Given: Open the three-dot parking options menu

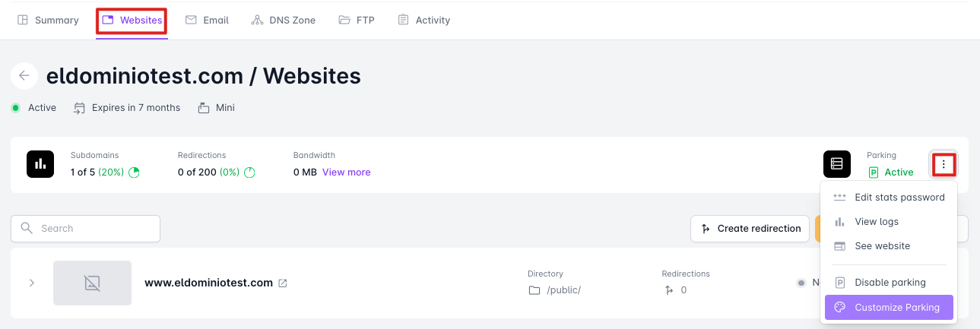Looking at the screenshot, I should click(x=944, y=163).
